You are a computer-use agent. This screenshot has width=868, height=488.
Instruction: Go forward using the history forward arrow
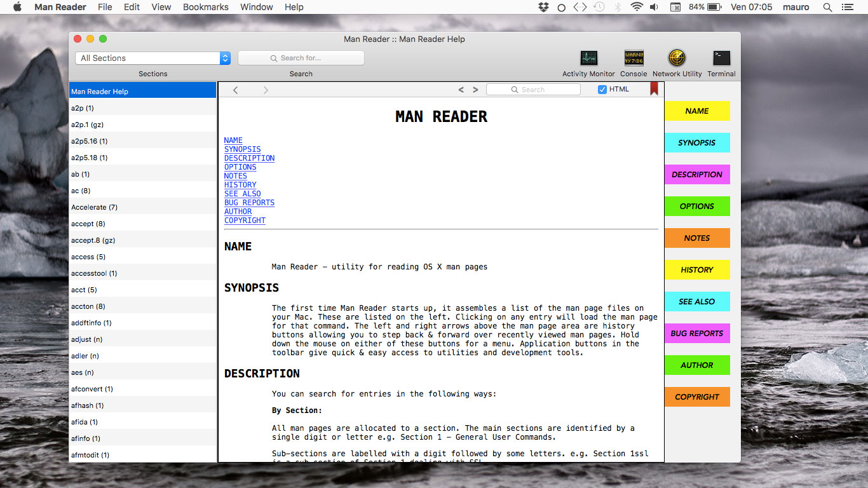[266, 90]
